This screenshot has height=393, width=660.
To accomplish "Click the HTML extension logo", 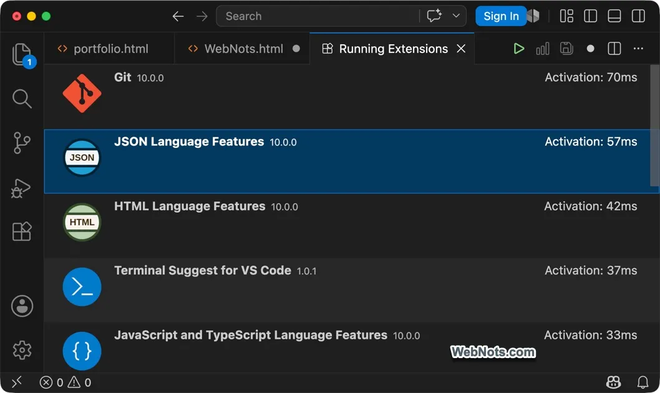I will pos(82,222).
